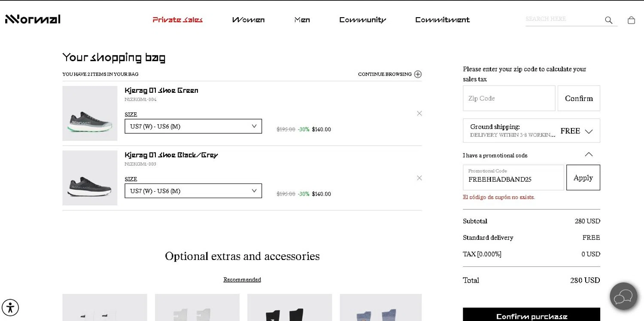Click the Confirm zip code button
Image resolution: width=644 pixels, height=321 pixels.
coord(579,98)
